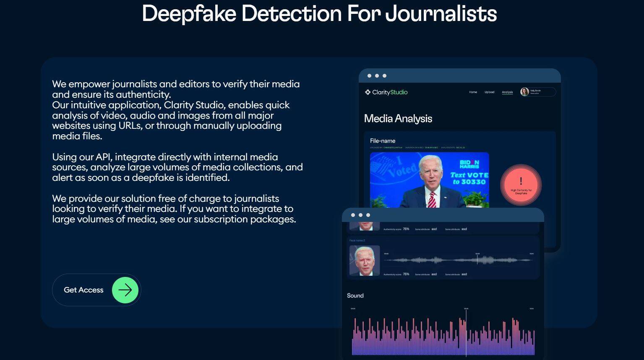644x360 pixels.
Task: Open the 'Text VOTE to 30330' video thumbnail
Action: [x=429, y=180]
